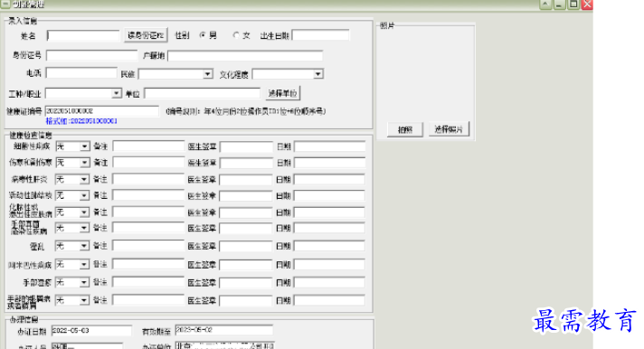
Task: Focus the 日期 field for 手部湿疹
Action: [329, 282]
